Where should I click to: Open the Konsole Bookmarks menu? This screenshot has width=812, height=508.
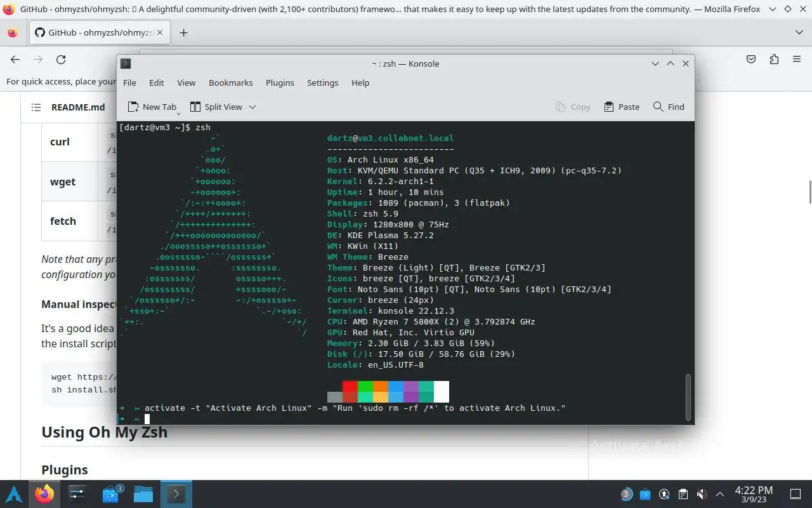(231, 83)
